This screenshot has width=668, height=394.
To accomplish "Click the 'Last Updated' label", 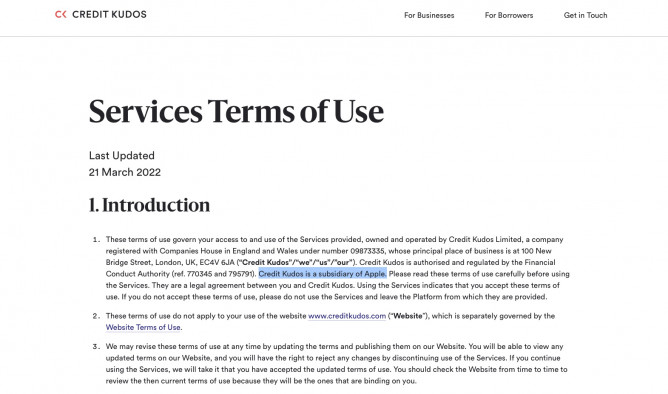I will pyautogui.click(x=121, y=156).
